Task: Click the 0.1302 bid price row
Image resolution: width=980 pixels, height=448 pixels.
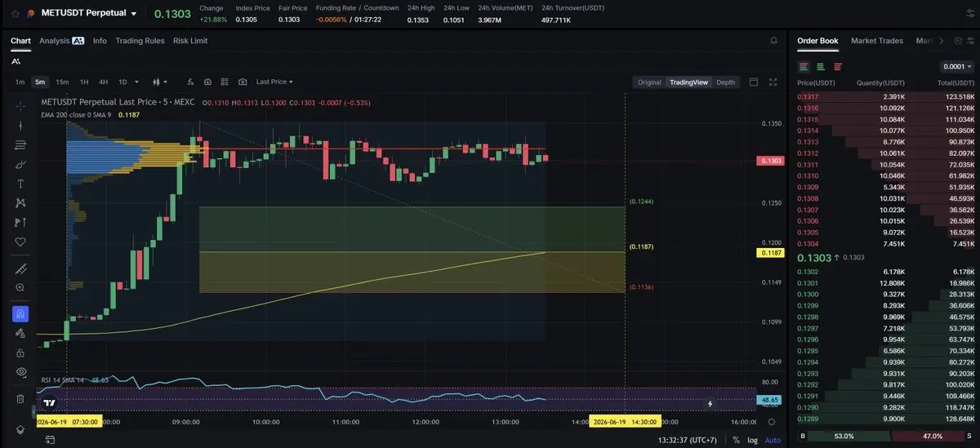Action: (x=885, y=272)
